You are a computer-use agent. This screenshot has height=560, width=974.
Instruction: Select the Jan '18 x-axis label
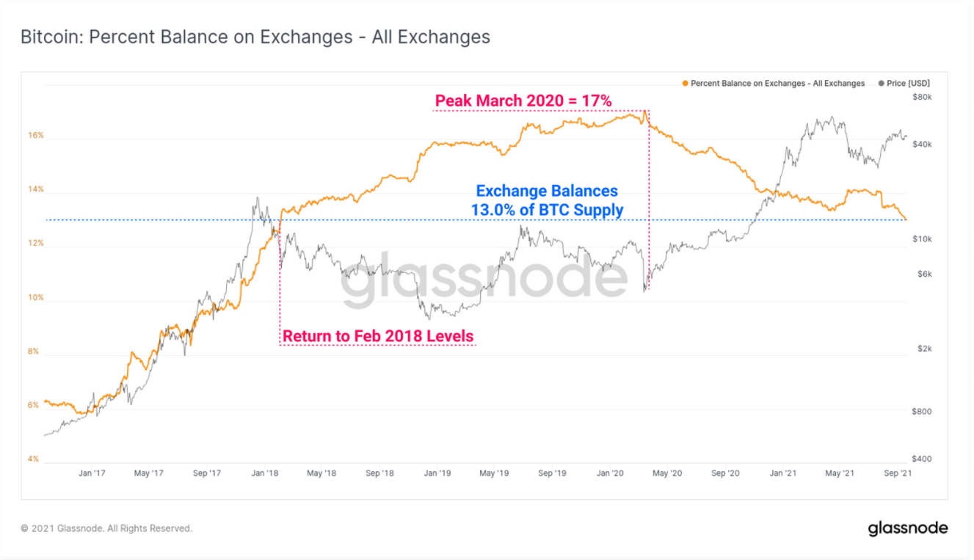pos(264,473)
